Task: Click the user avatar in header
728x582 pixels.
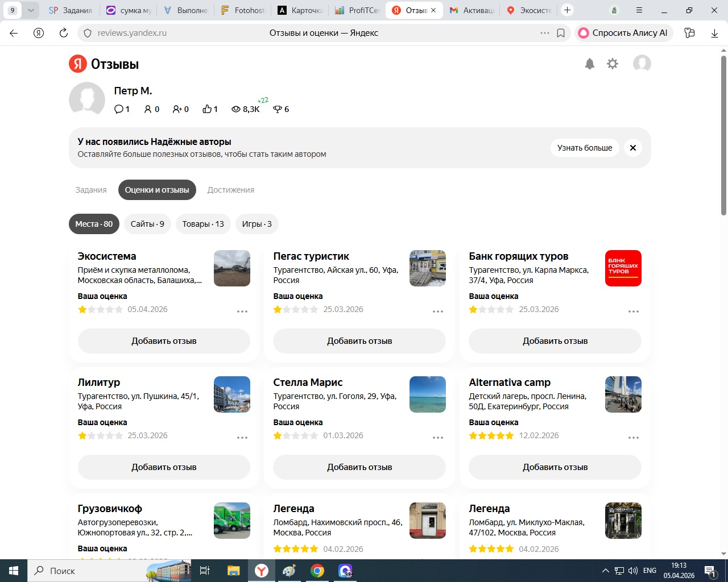Action: pos(642,64)
